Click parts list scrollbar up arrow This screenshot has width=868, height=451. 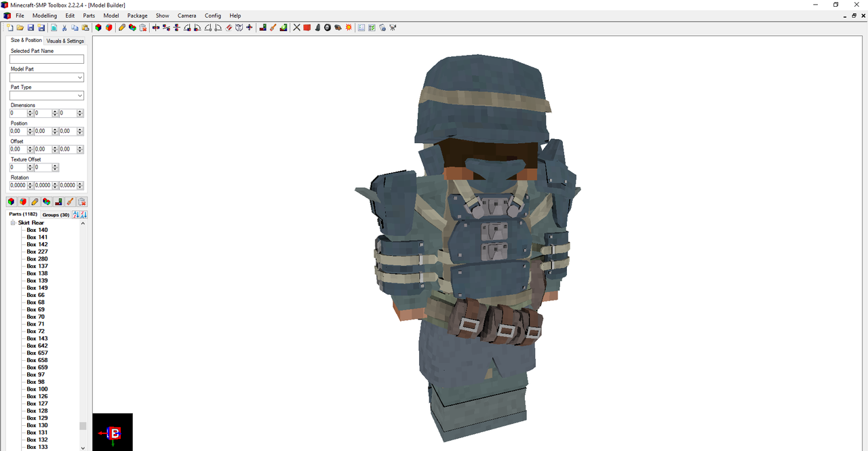(83, 223)
